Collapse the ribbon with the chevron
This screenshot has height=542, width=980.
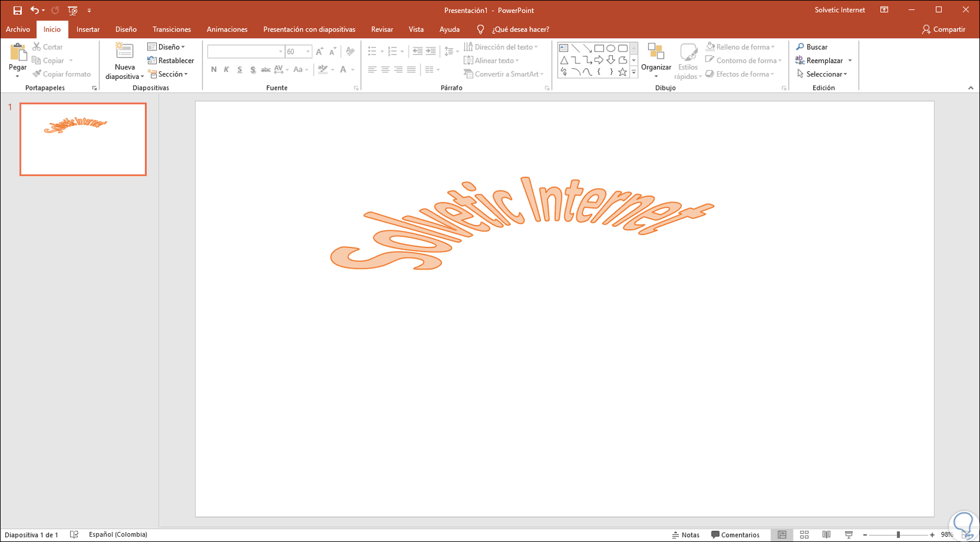coord(970,88)
